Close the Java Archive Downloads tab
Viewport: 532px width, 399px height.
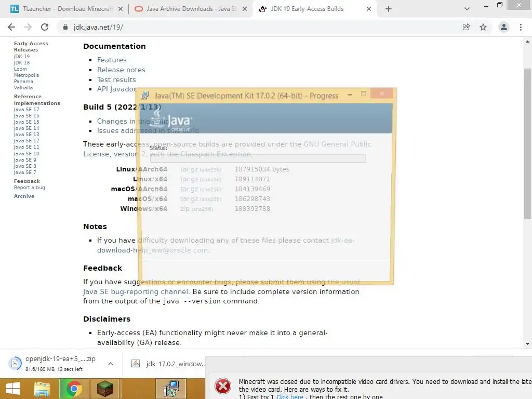[x=245, y=9]
